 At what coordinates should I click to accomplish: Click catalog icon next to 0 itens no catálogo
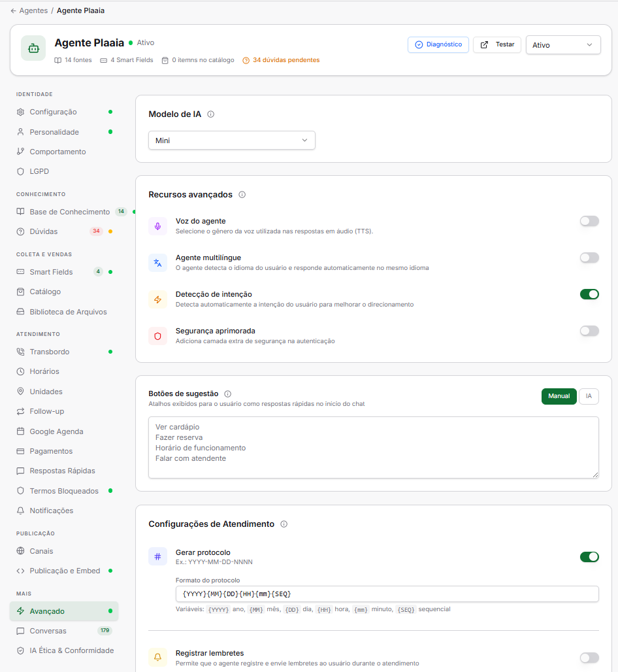tap(165, 60)
